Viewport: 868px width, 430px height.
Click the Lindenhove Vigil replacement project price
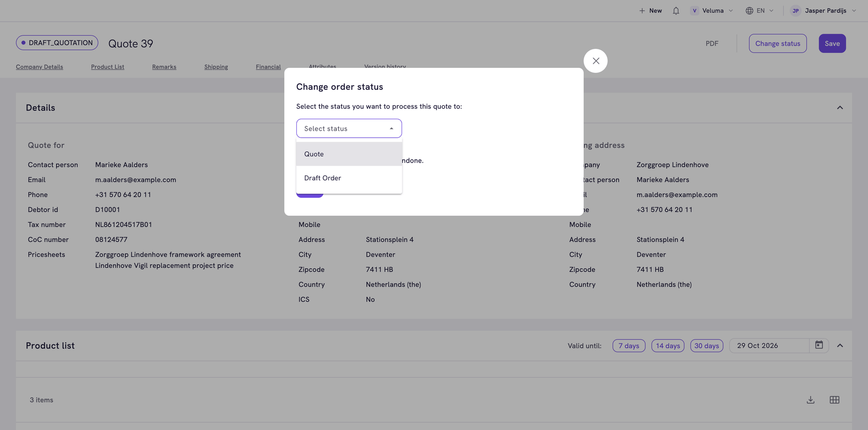click(165, 265)
